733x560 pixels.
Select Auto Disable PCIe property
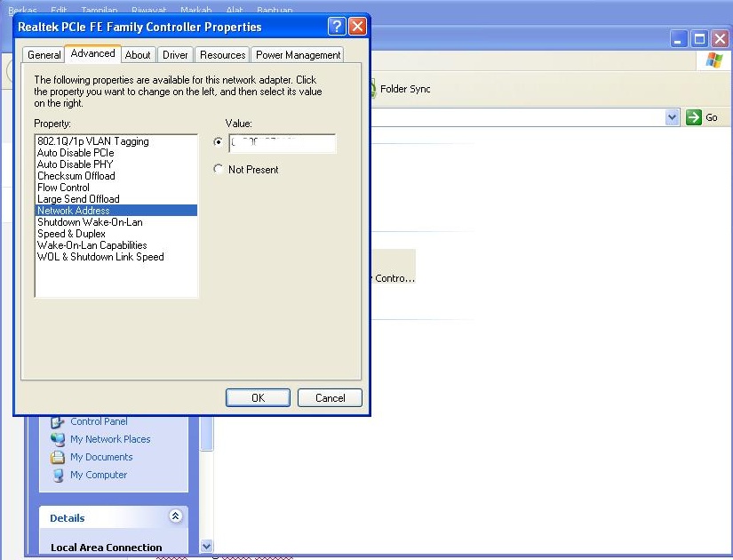(116, 153)
